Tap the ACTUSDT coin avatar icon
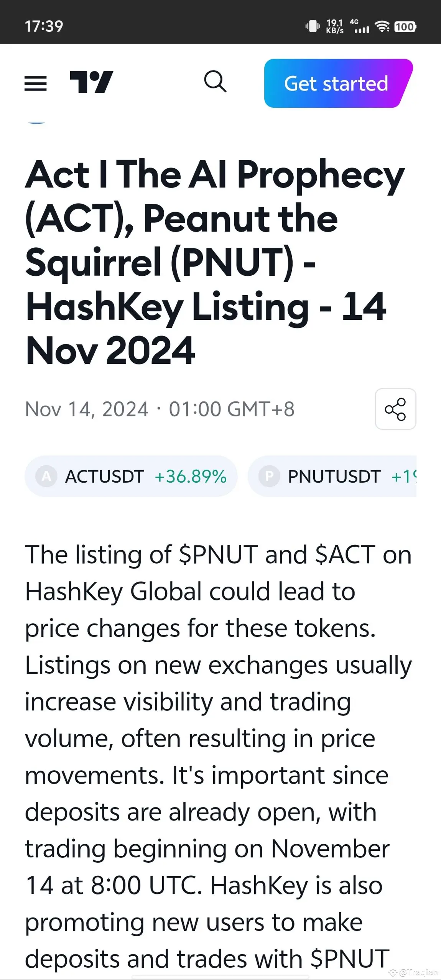Image resolution: width=441 pixels, height=980 pixels. coord(46,476)
